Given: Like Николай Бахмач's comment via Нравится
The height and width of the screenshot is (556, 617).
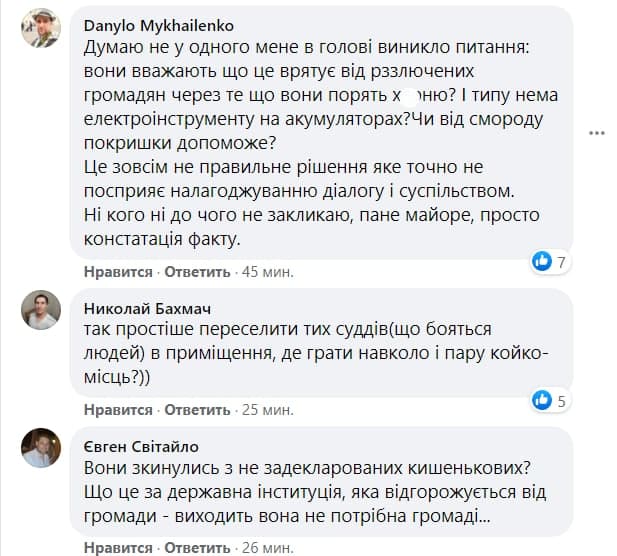Looking at the screenshot, I should point(118,410).
